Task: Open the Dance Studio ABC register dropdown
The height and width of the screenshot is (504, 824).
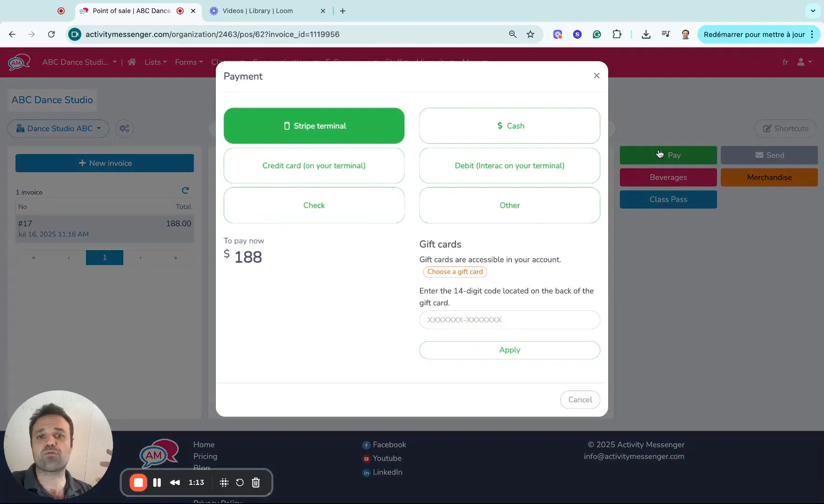Action: pos(58,128)
